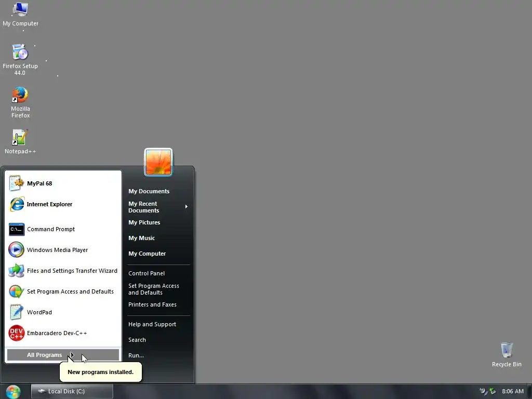This screenshot has height=399, width=532.
Task: Open Embarcadero Dev-C++
Action: (63, 333)
